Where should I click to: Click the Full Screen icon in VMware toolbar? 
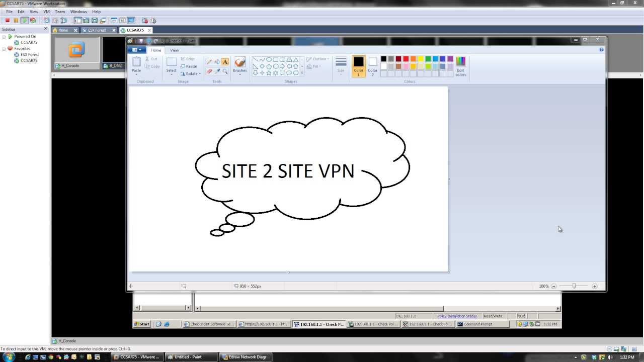[x=94, y=21]
